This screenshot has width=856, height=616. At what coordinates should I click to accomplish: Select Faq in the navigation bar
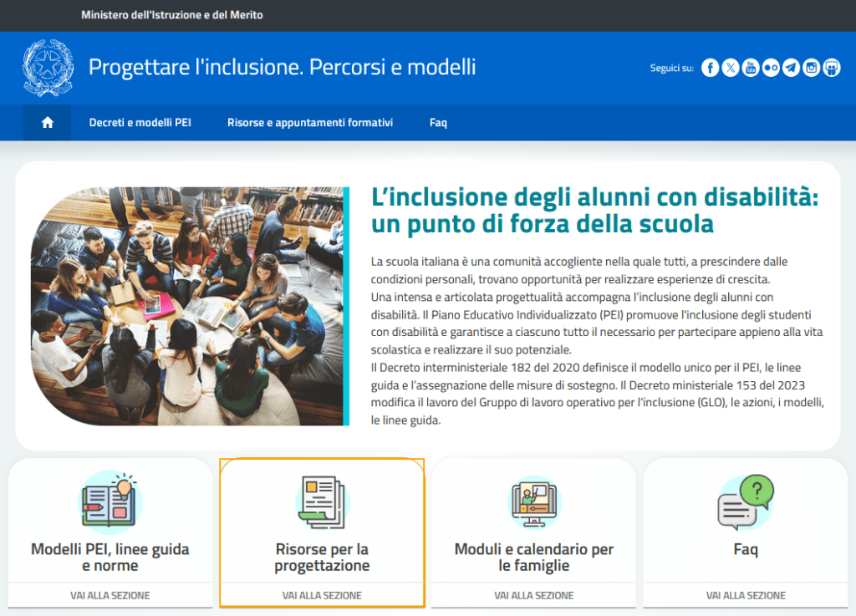[438, 123]
